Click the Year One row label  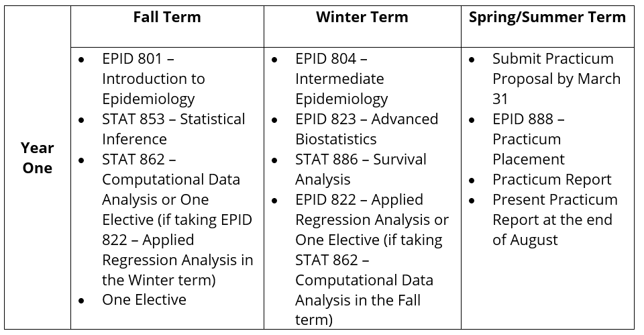38,158
